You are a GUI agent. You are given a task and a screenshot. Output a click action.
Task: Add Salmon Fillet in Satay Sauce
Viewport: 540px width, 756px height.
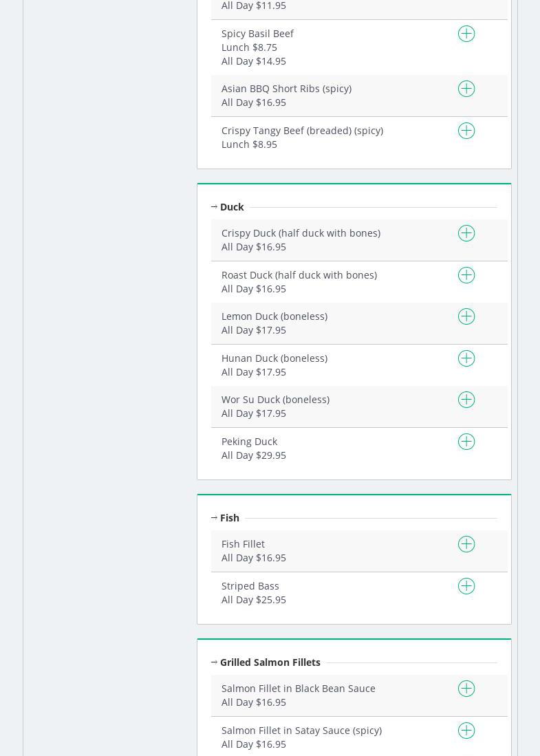pos(466,731)
